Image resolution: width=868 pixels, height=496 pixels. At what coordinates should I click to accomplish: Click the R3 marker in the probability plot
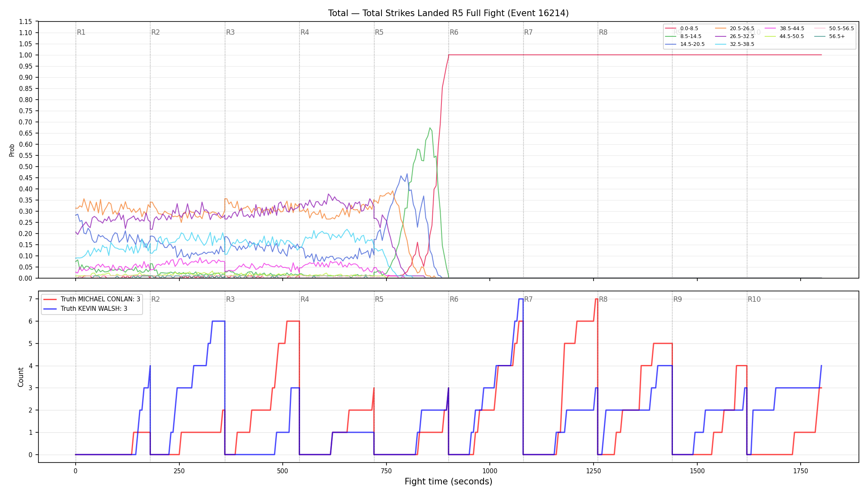(230, 32)
